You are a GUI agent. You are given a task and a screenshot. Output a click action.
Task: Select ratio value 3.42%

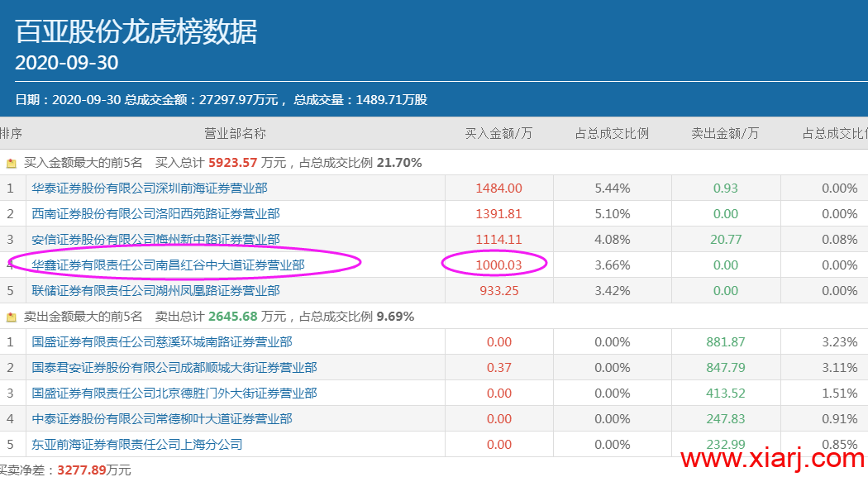613,290
